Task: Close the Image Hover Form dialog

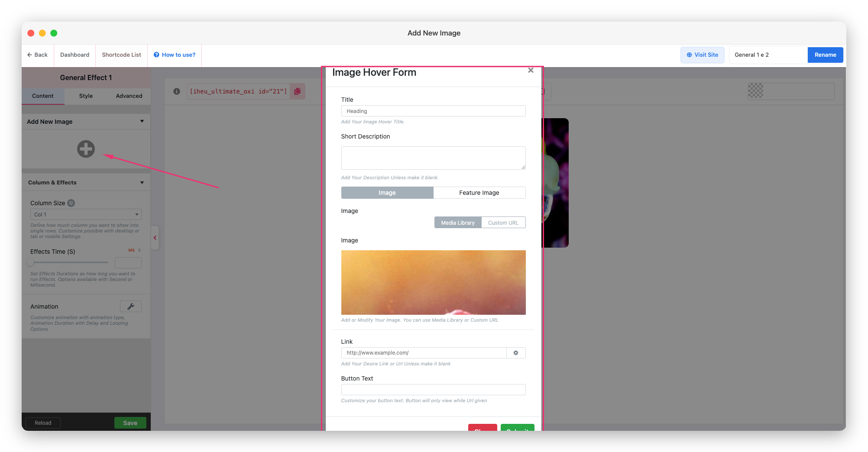Action: pyautogui.click(x=531, y=70)
